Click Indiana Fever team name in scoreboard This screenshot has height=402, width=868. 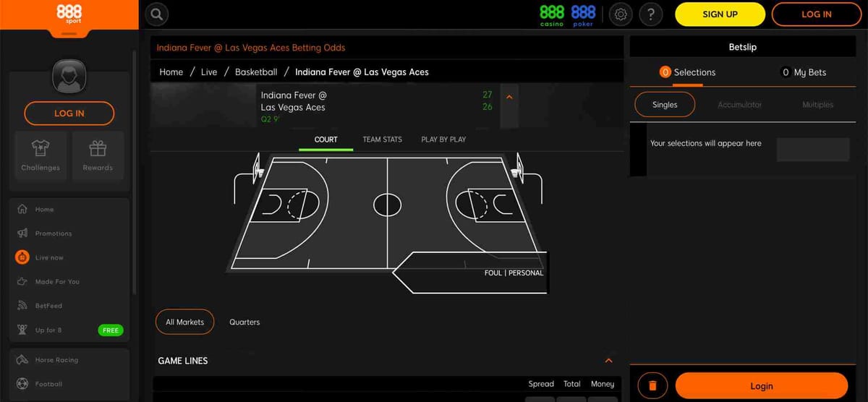coord(294,95)
